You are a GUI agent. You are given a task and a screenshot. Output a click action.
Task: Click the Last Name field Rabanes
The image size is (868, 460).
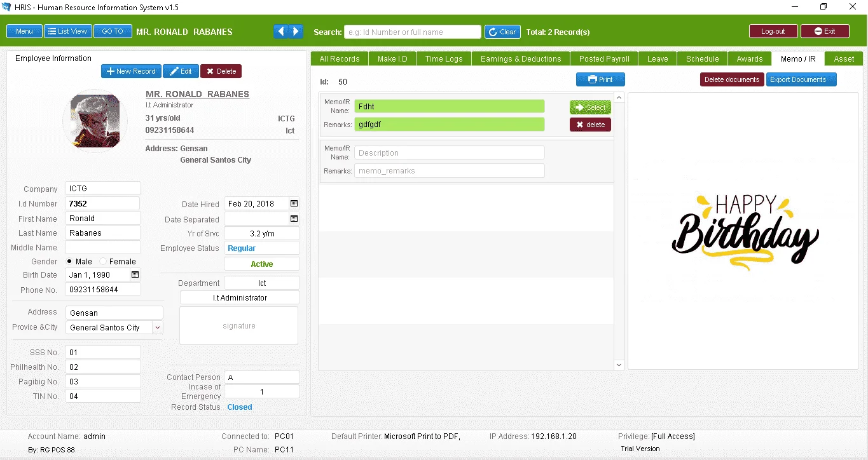[x=102, y=233]
